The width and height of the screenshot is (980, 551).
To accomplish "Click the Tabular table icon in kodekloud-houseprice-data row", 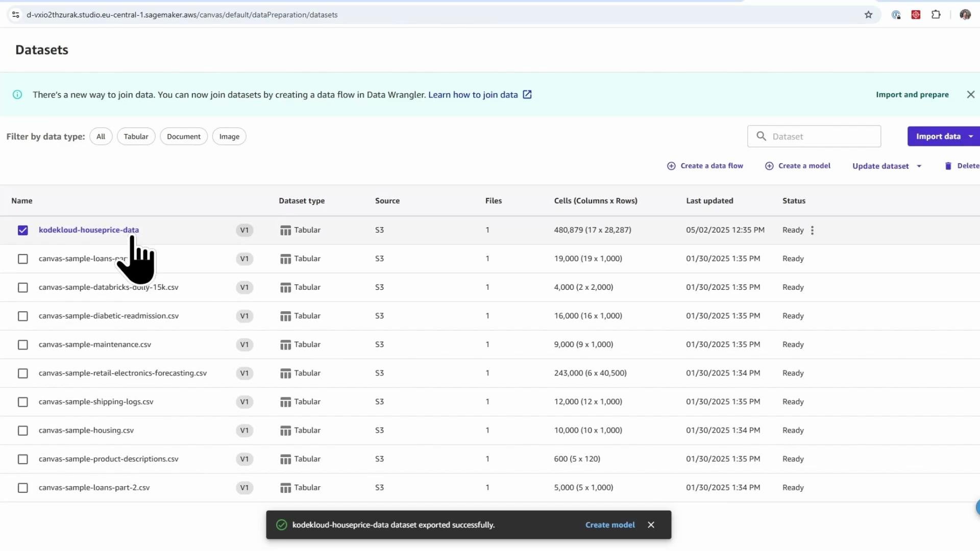I will point(285,230).
